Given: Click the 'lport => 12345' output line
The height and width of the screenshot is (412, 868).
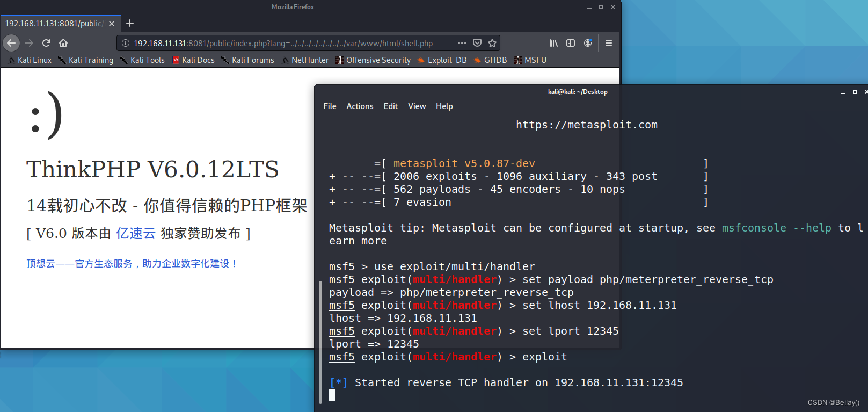Looking at the screenshot, I should [x=374, y=344].
